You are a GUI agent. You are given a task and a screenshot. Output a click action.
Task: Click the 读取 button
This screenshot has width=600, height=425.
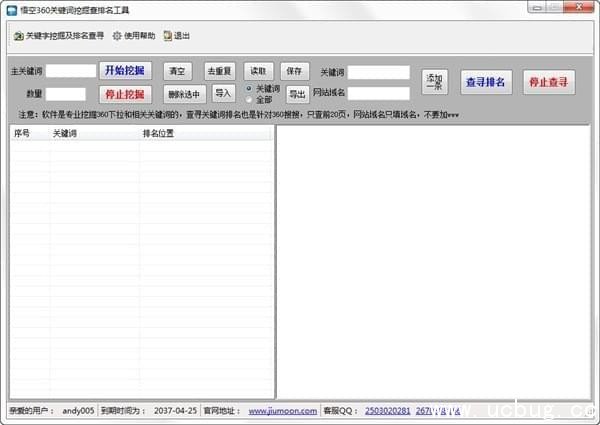pos(258,71)
